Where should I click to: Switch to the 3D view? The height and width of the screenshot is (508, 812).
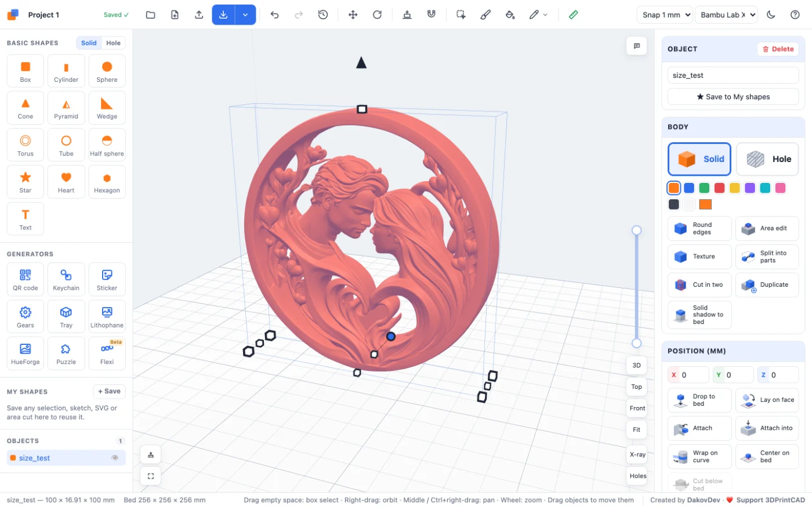pyautogui.click(x=636, y=365)
